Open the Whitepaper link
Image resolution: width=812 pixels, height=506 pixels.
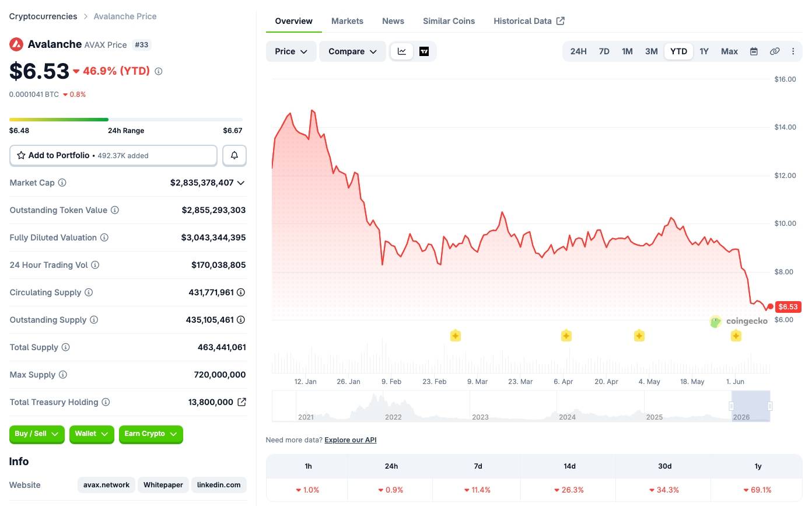(163, 485)
